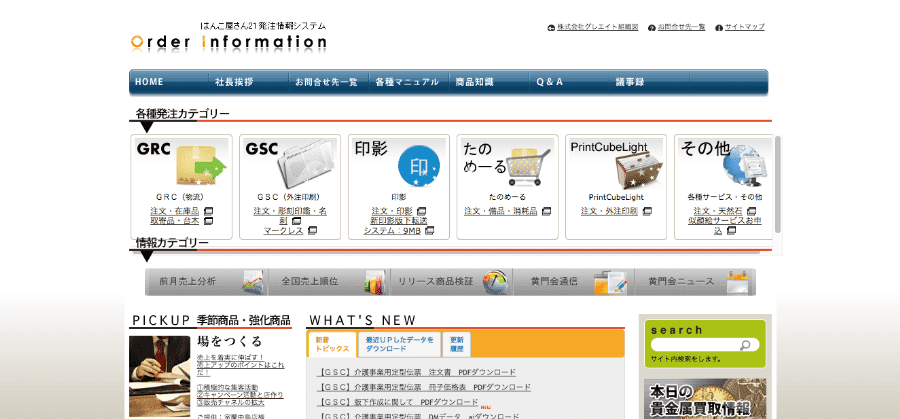Viewport: 900px width, 419px height.
Task: Open the GSC newspaper icon
Action: tap(307, 164)
